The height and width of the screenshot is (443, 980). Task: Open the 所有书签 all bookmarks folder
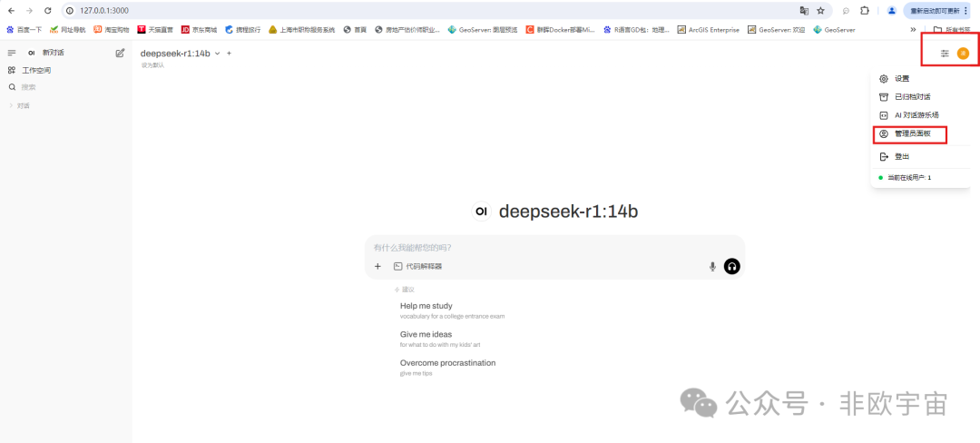click(951, 29)
